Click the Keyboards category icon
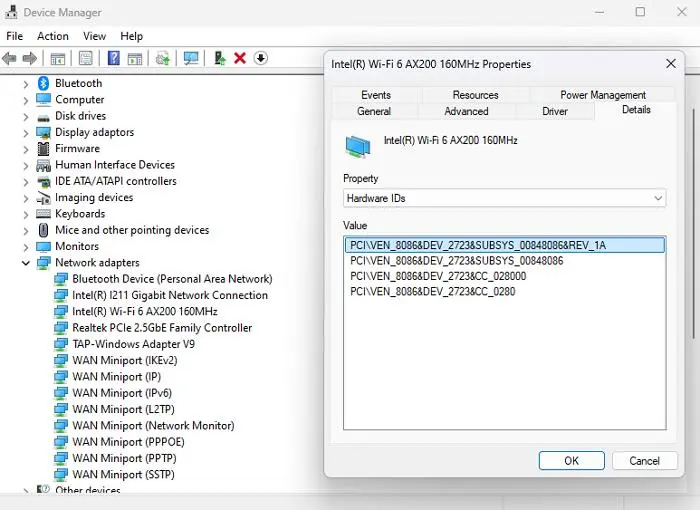This screenshot has width=700, height=510. pos(43,213)
